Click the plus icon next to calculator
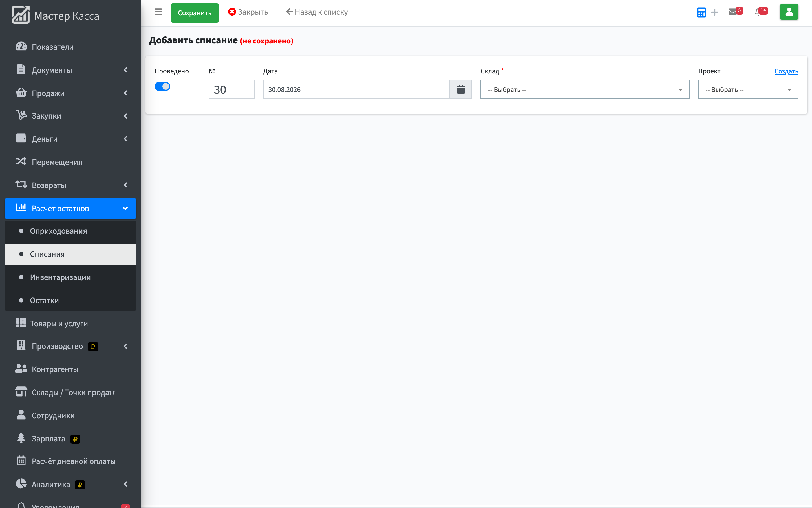The image size is (812, 508). (x=715, y=12)
